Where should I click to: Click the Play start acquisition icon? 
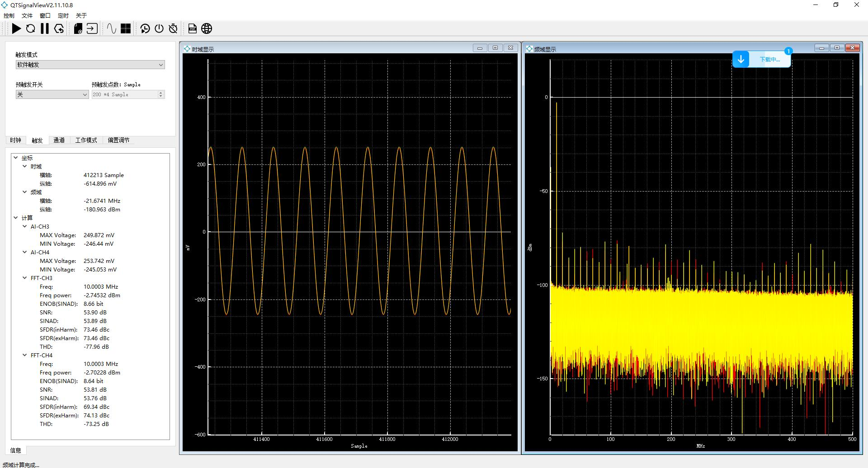tap(16, 28)
